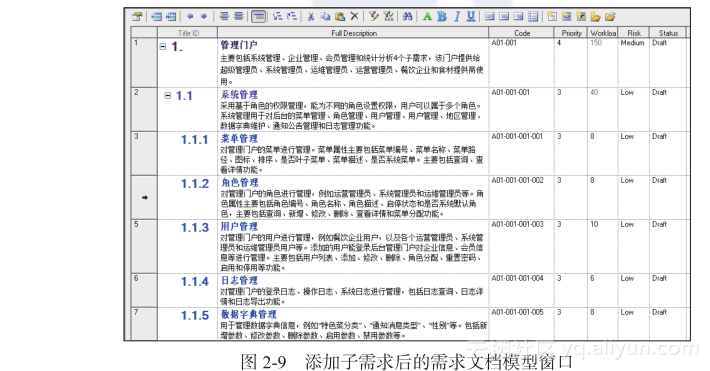Screen dimensions: 710x371
Task: Collapse the requirement 1.1 tree node
Action: 168,96
